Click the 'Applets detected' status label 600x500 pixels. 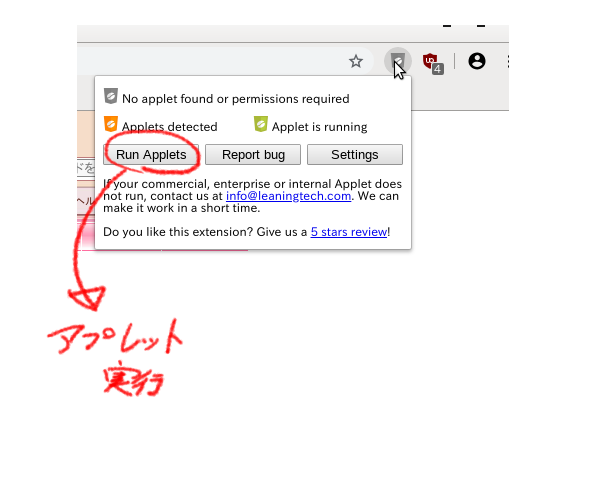170,127
